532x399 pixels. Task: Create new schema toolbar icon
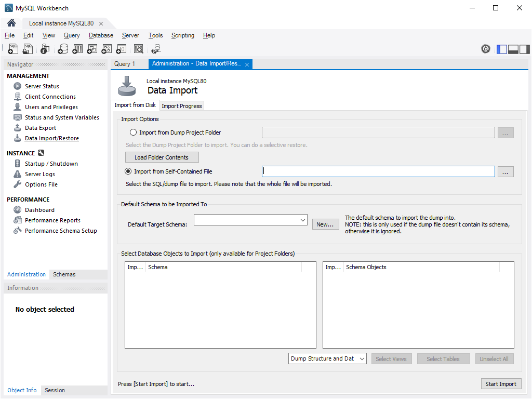pyautogui.click(x=63, y=49)
